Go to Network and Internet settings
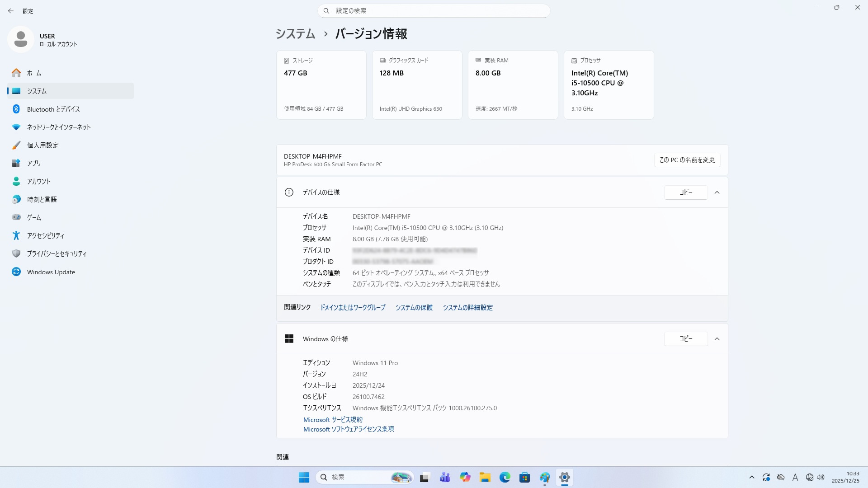Image resolution: width=868 pixels, height=488 pixels. point(59,127)
